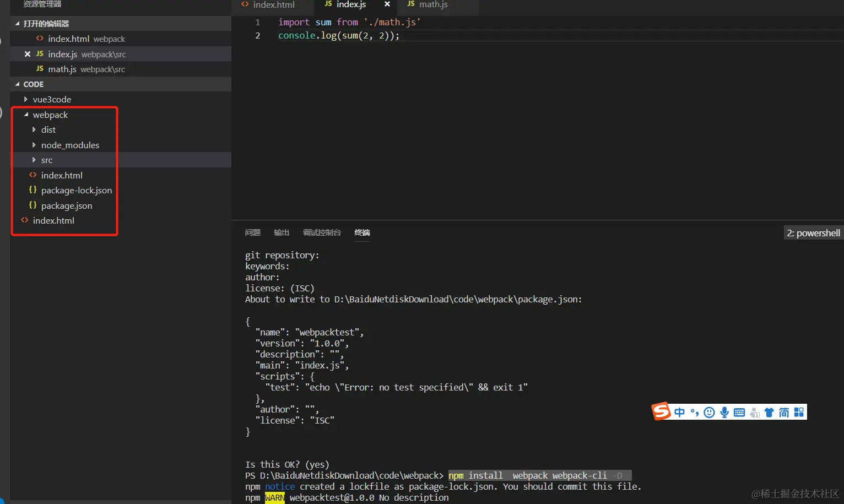The width and height of the screenshot is (844, 504).
Task: Switch to the Output (输出) panel tab
Action: (282, 232)
